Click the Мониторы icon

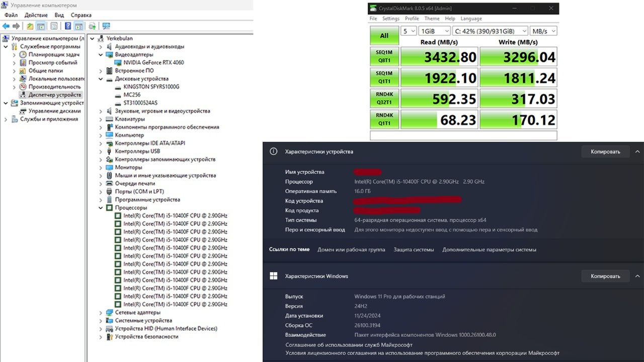(109, 167)
